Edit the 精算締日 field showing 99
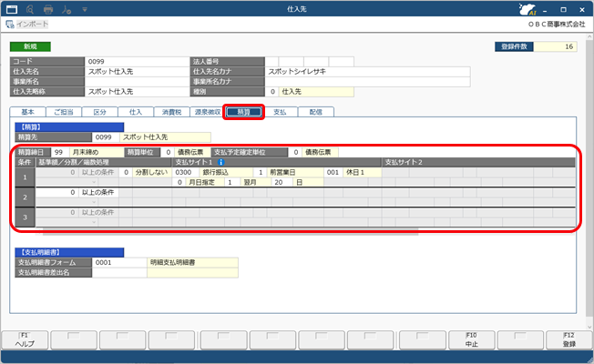Viewport: 594px width, 364px height. [60, 152]
